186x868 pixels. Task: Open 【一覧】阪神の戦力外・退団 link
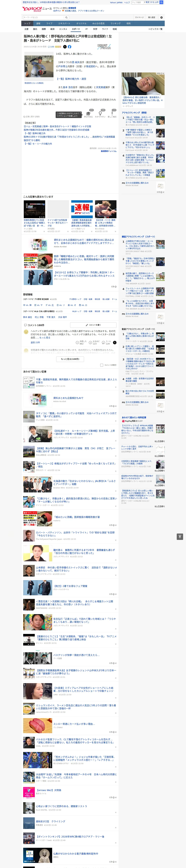[71, 79]
